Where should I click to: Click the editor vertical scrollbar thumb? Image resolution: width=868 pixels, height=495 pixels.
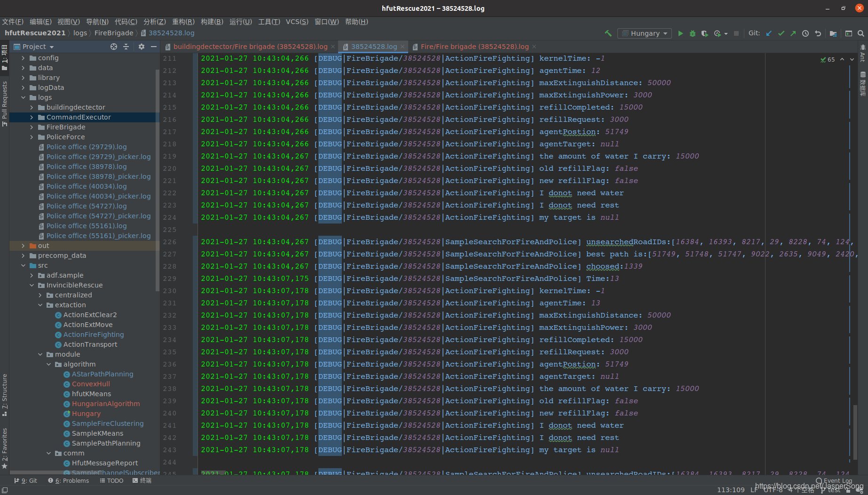click(x=855, y=433)
